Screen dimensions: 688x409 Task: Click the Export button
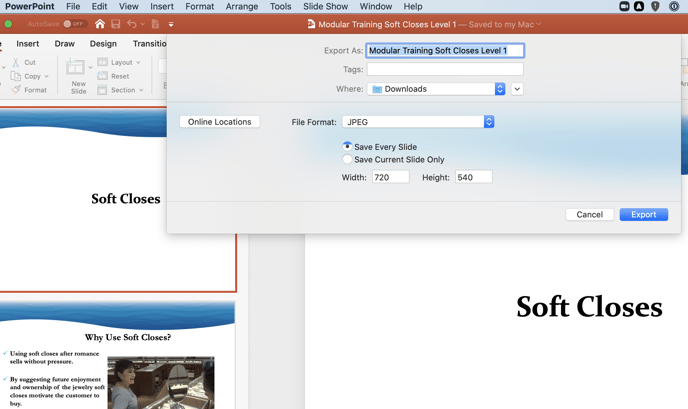pyautogui.click(x=643, y=214)
